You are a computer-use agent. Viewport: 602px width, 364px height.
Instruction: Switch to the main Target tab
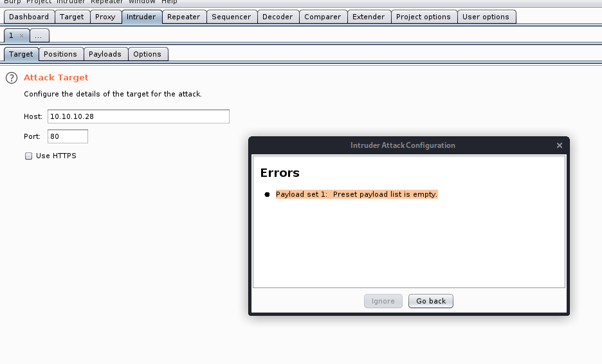72,17
